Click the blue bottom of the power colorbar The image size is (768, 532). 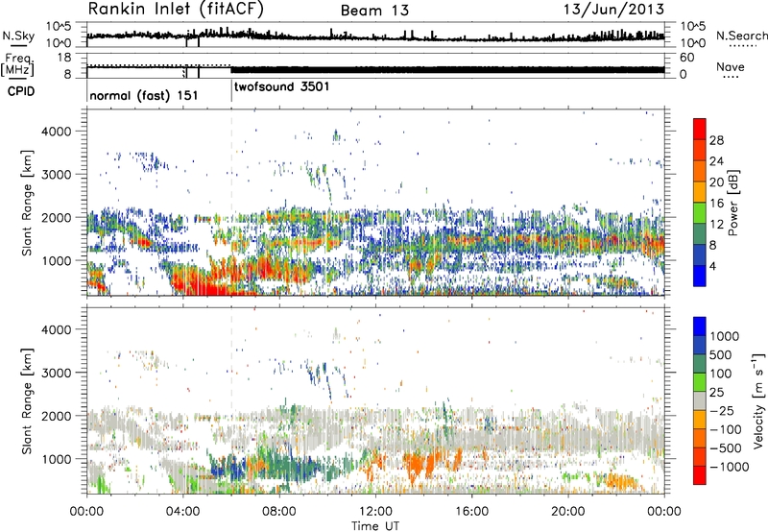click(x=700, y=276)
